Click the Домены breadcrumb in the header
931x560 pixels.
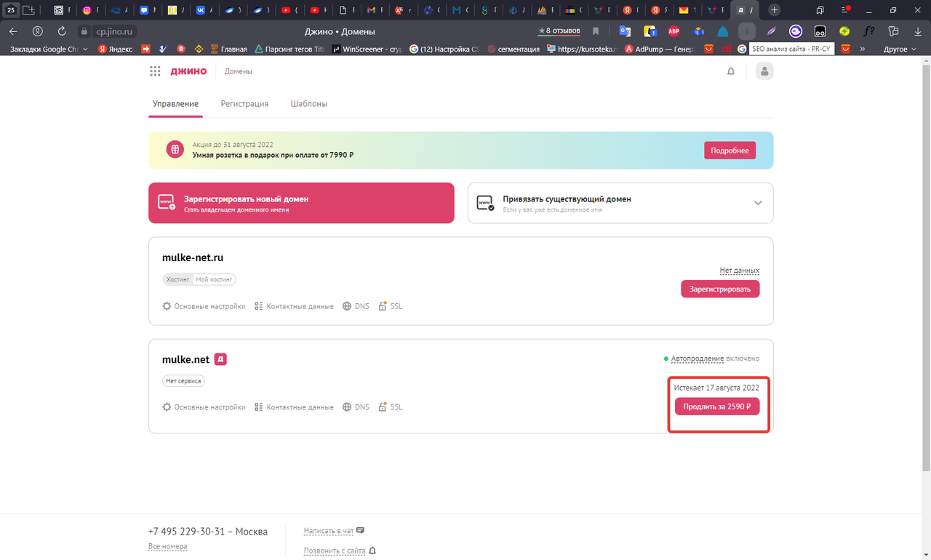(x=239, y=71)
